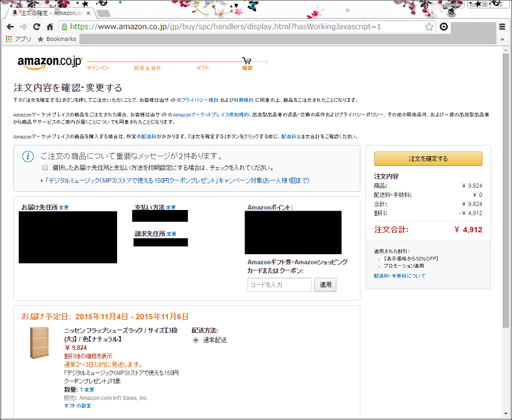Open the Bookmarks folder in bookmarks bar
Viewport: 512px width, 420px height.
(x=57, y=39)
